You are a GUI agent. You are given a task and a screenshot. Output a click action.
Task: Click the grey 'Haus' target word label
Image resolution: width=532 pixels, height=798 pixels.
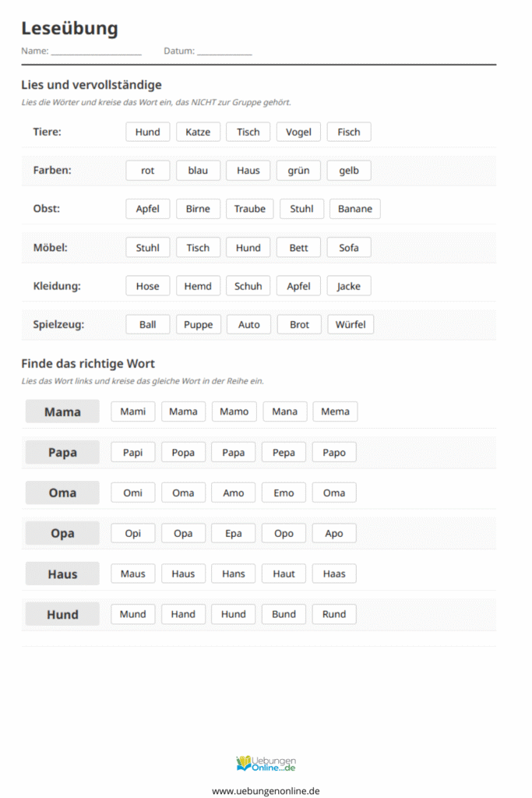62,574
